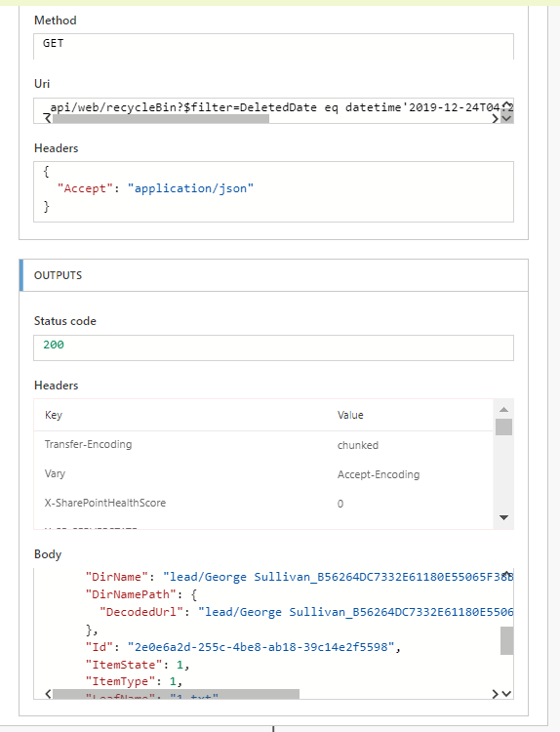560x732 pixels.
Task: Click the Method field showing GET
Action: [x=273, y=46]
